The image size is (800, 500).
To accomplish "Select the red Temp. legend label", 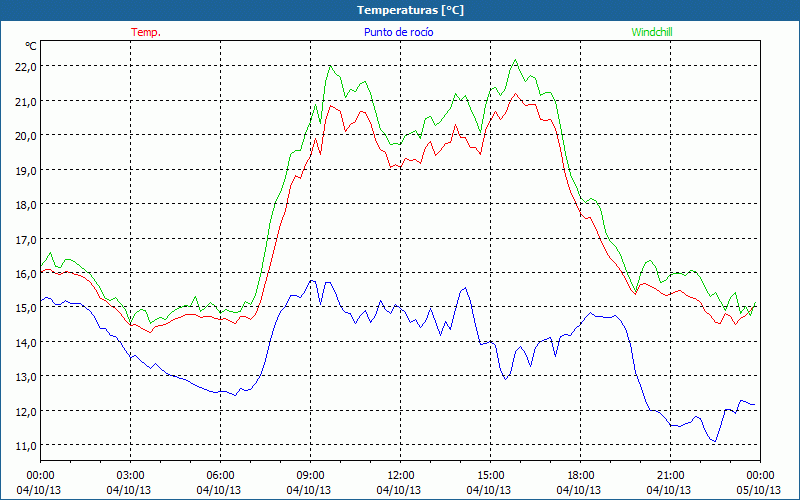I will (146, 32).
